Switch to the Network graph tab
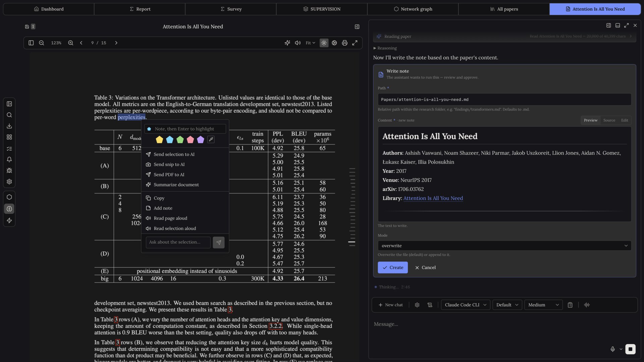 [x=413, y=9]
